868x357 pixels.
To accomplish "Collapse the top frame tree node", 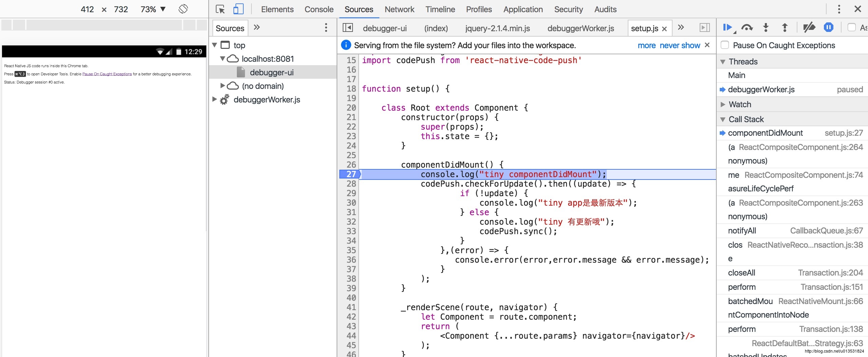I will click(215, 45).
